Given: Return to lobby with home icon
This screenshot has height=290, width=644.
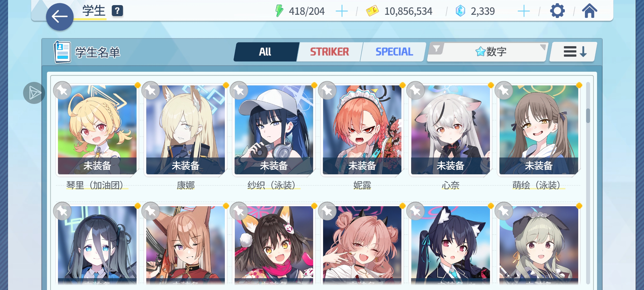Looking at the screenshot, I should pos(589,11).
